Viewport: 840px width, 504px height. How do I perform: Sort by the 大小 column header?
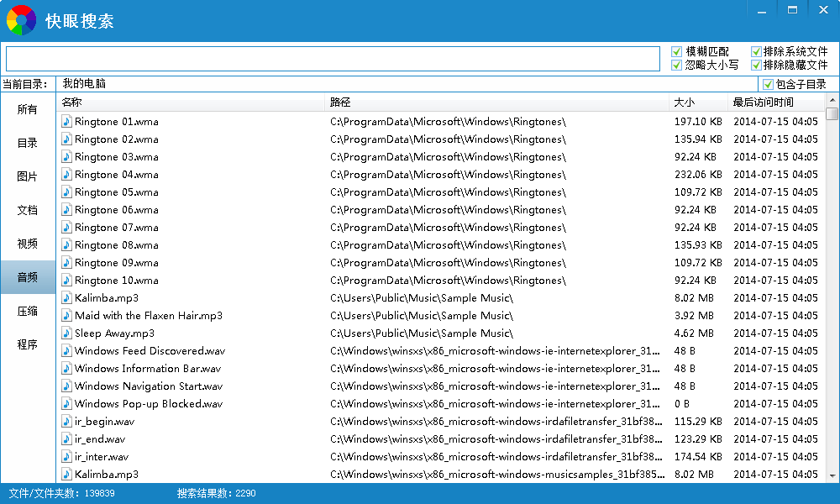[x=698, y=102]
